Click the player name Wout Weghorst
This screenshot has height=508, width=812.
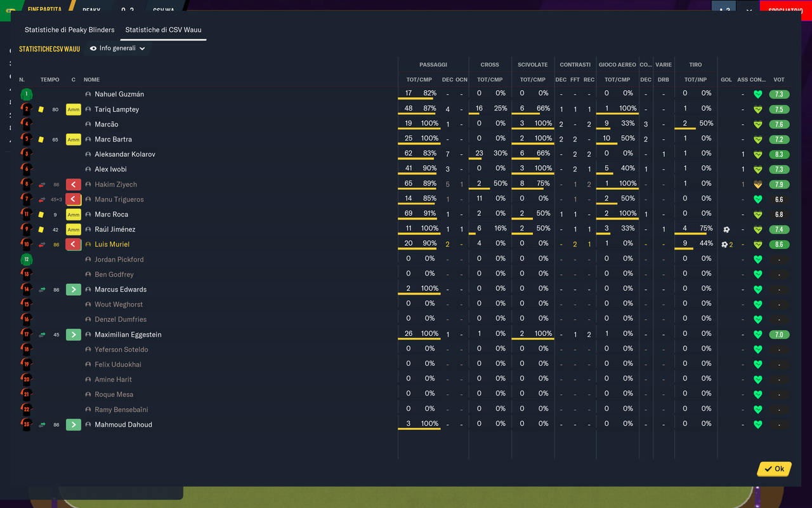point(119,305)
